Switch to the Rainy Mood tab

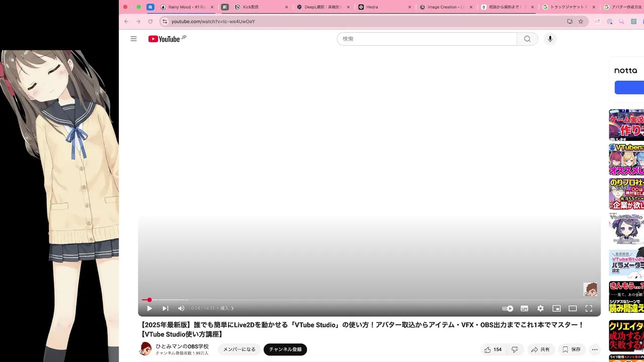pos(187,7)
